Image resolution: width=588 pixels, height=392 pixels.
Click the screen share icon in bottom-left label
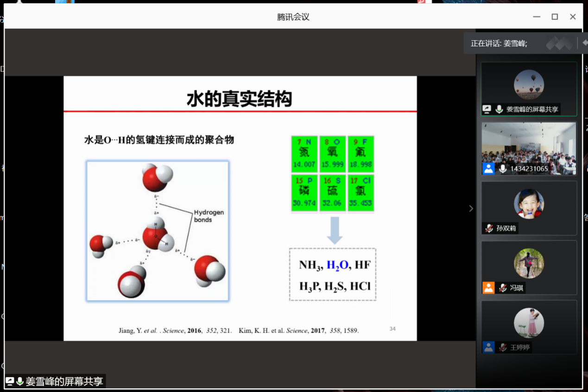pos(10,381)
